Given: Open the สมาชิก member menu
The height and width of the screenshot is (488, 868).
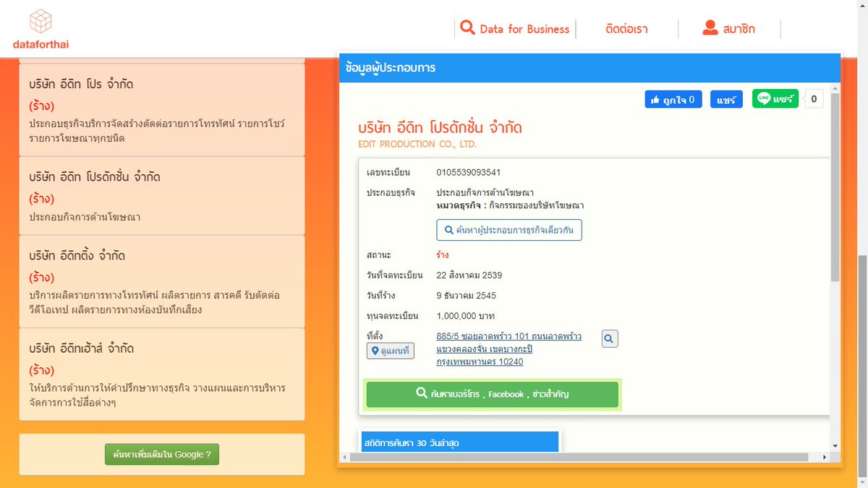Looking at the screenshot, I should [728, 29].
